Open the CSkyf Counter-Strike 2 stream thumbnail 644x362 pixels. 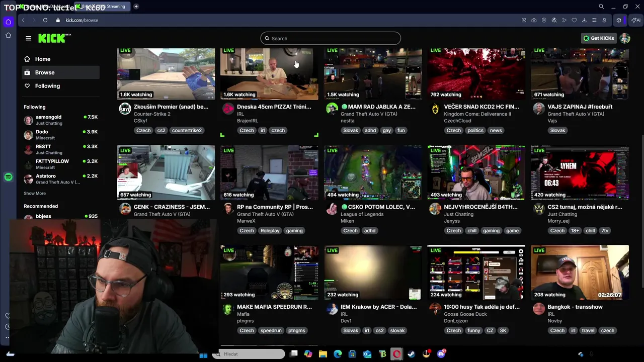[166, 74]
